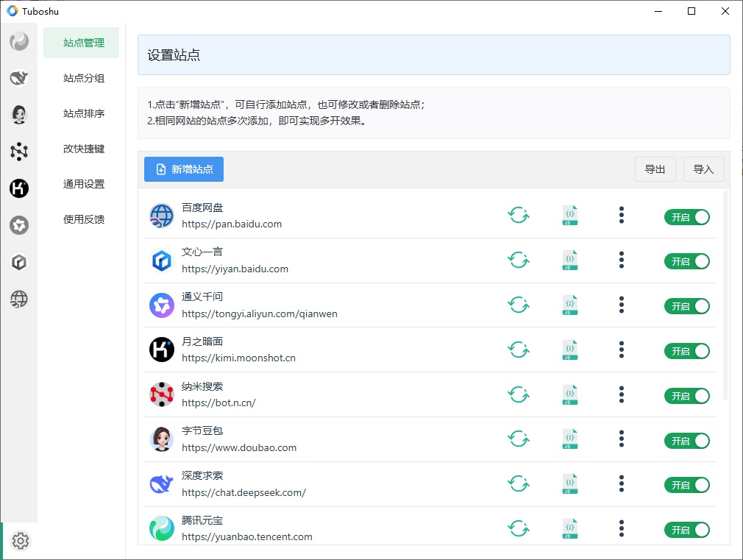Switch to the Kimi icon in sidebar
743x560 pixels.
pos(19,188)
